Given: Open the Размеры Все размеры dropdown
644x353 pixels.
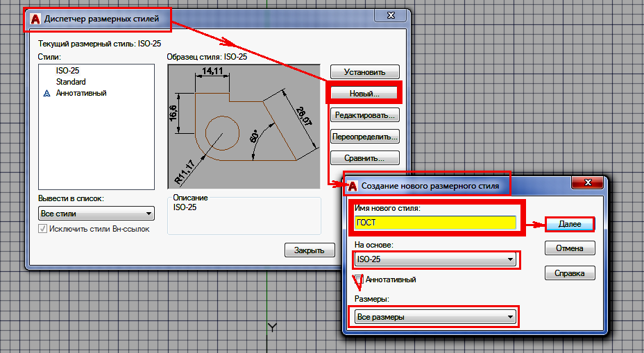Looking at the screenshot, I should click(x=435, y=317).
